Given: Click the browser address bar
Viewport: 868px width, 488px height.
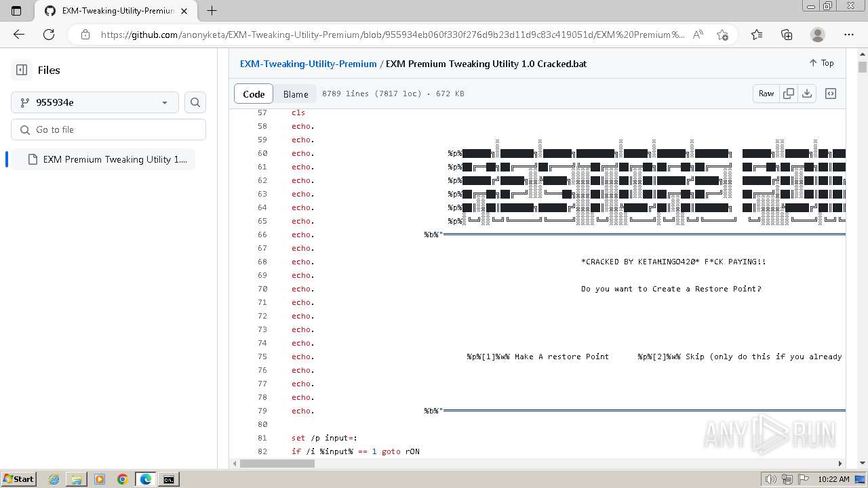Looking at the screenshot, I should [392, 35].
